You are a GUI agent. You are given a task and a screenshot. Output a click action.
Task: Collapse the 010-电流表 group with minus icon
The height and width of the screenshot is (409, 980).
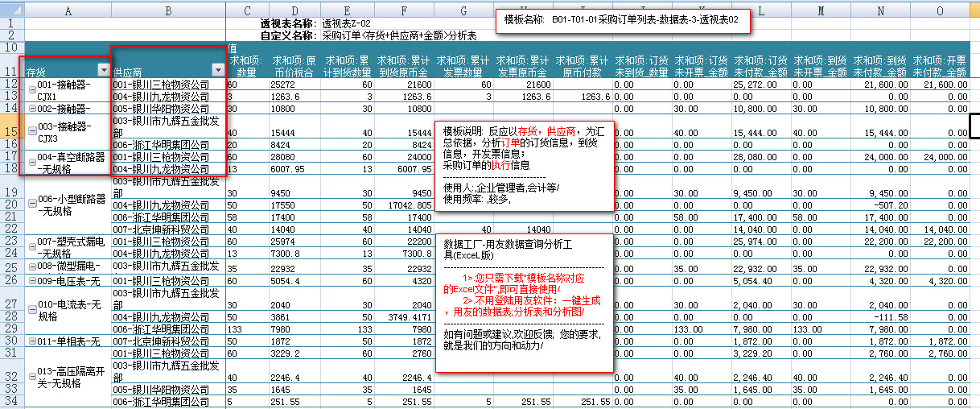[32, 305]
